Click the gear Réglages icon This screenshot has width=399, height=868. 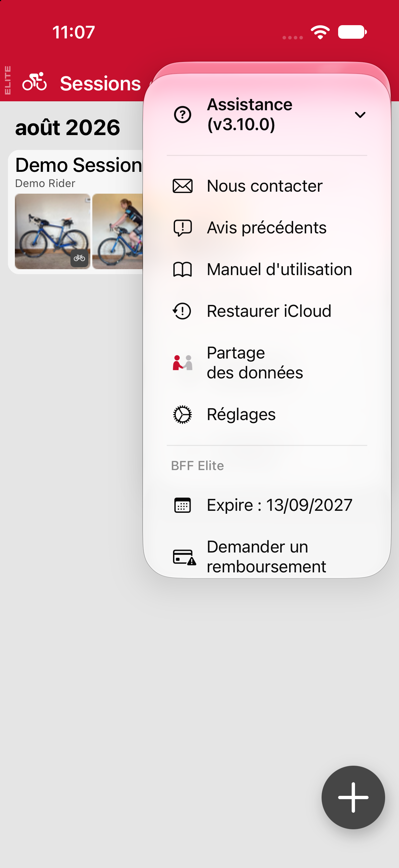pyautogui.click(x=183, y=414)
